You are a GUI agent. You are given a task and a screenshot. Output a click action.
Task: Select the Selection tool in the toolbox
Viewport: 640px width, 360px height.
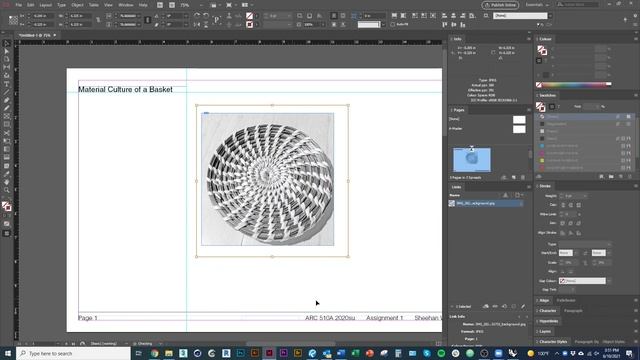pos(7,43)
